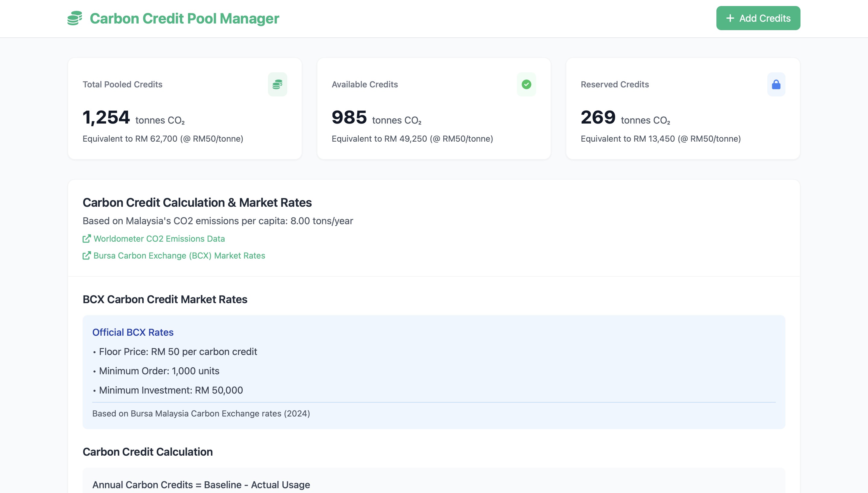868x493 pixels.
Task: Click the Malaysia CO2 emissions per capita line
Action: point(218,221)
